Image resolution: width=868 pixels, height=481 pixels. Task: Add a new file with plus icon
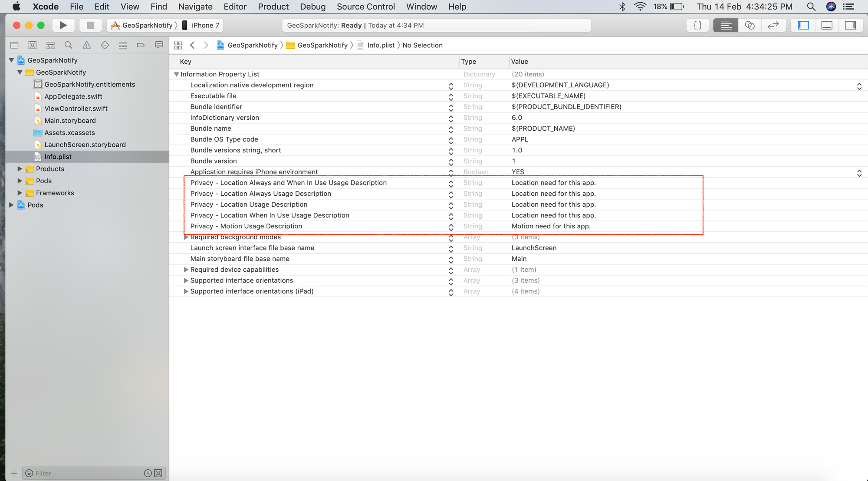point(14,473)
